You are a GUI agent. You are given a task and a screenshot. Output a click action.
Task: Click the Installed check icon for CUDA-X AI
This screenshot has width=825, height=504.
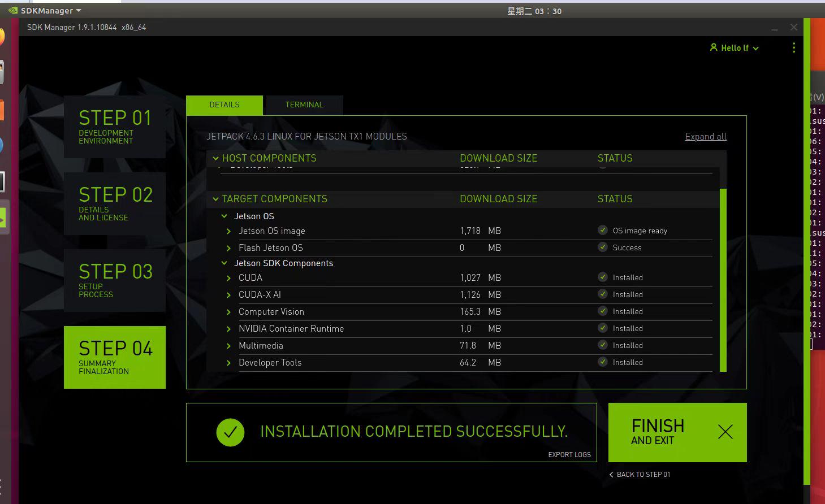[x=603, y=294]
